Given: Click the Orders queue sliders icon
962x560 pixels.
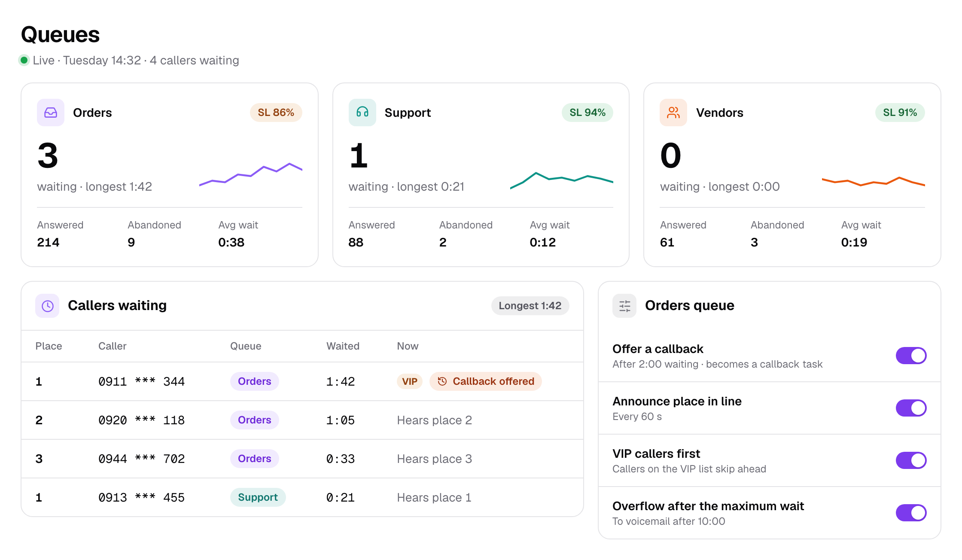Looking at the screenshot, I should coord(624,306).
